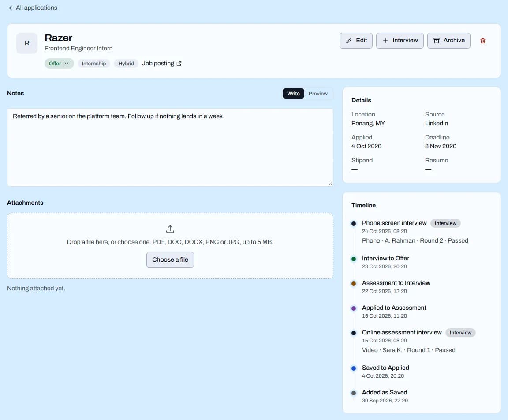Click the LinkedIn source value
The image size is (508, 420).
(x=437, y=123)
